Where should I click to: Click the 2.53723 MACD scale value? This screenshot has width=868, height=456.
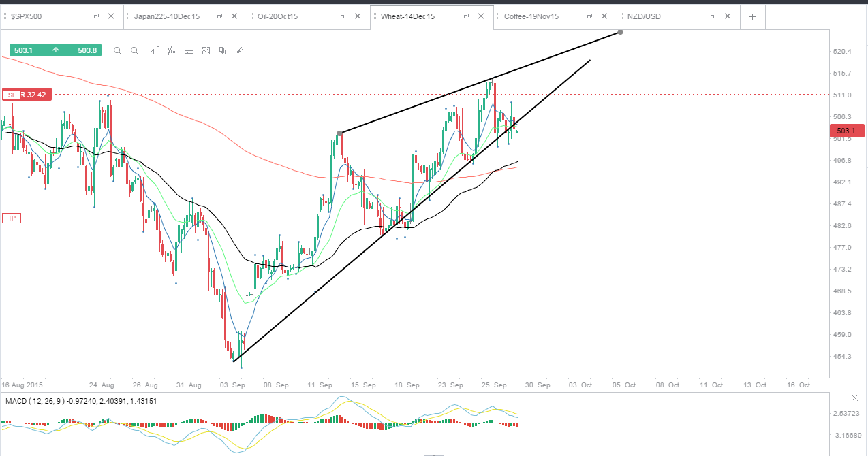point(847,413)
